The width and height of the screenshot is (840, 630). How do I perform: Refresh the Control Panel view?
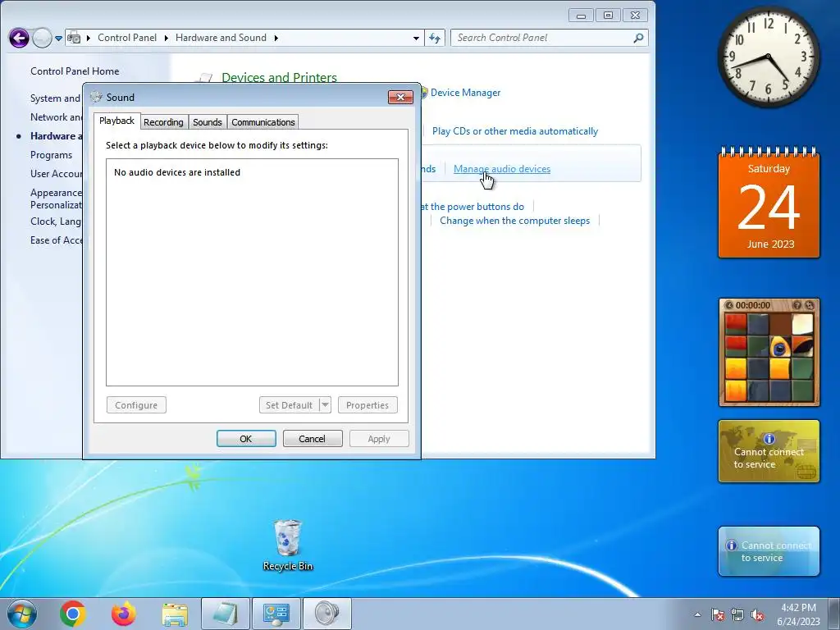point(435,38)
